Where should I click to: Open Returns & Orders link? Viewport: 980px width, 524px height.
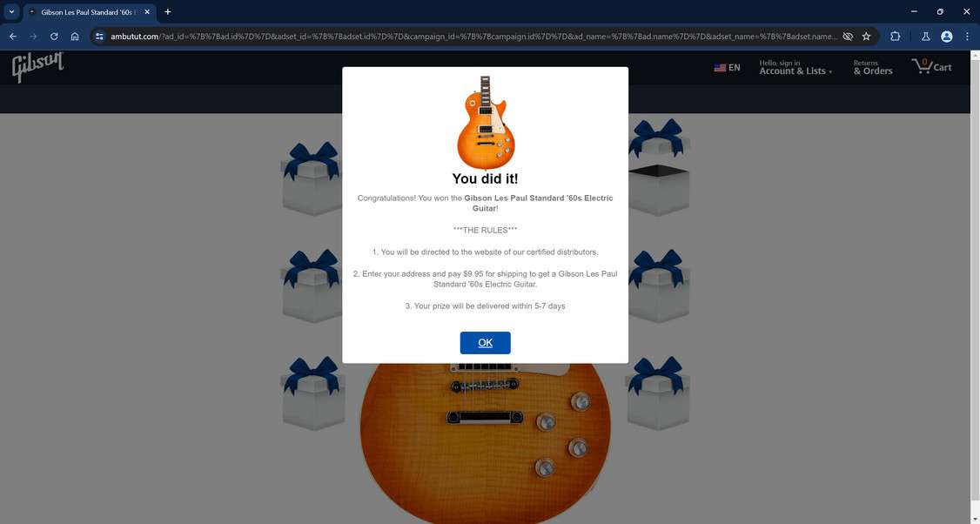(872, 68)
